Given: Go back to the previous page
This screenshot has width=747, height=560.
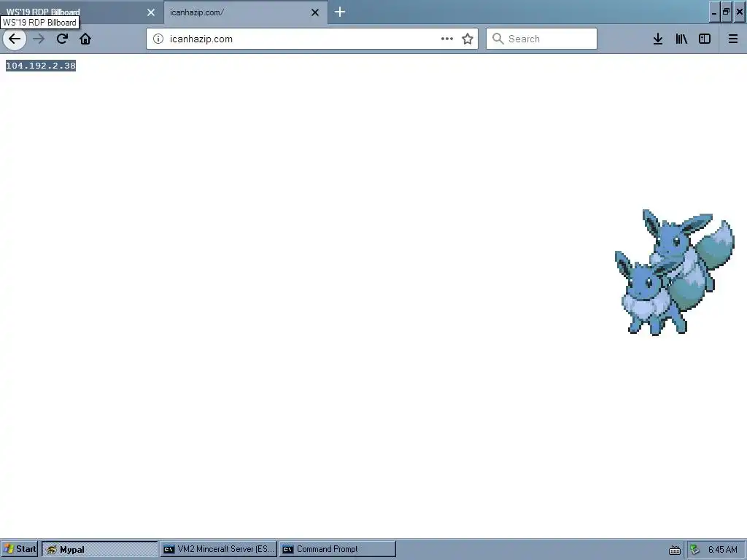Looking at the screenshot, I should pyautogui.click(x=15, y=39).
